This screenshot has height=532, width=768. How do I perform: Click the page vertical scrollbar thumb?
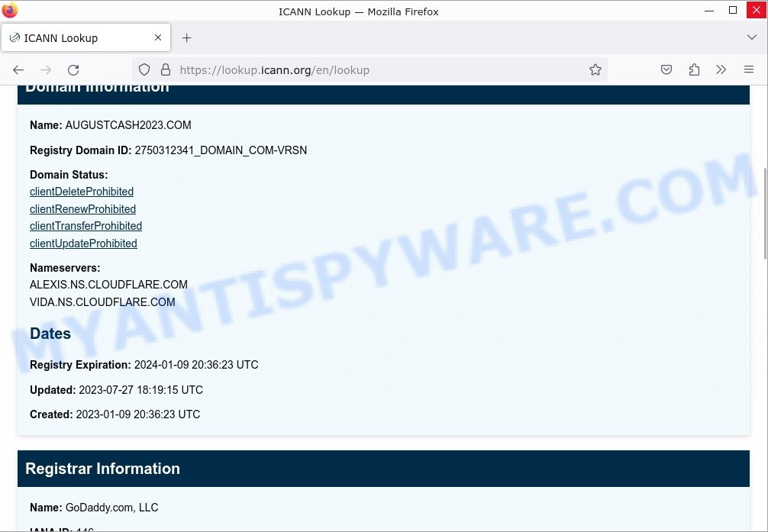point(765,214)
